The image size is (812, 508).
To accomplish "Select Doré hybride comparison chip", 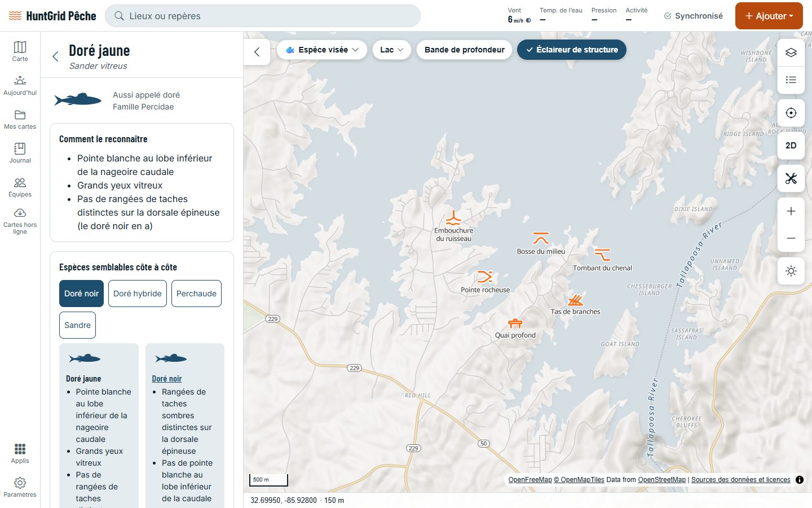I will pos(138,294).
